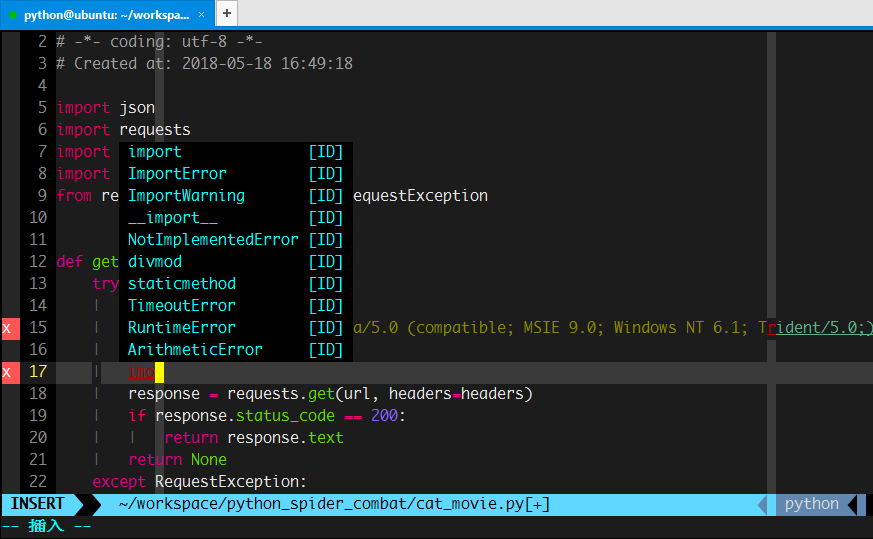Choose 'TimeoutError' completion suggestion
This screenshot has width=873, height=539.
point(236,306)
